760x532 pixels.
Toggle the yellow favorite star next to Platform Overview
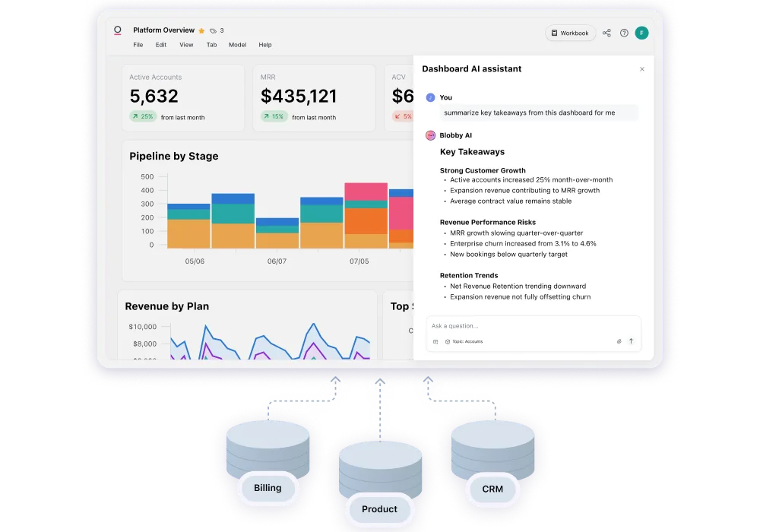click(x=201, y=30)
